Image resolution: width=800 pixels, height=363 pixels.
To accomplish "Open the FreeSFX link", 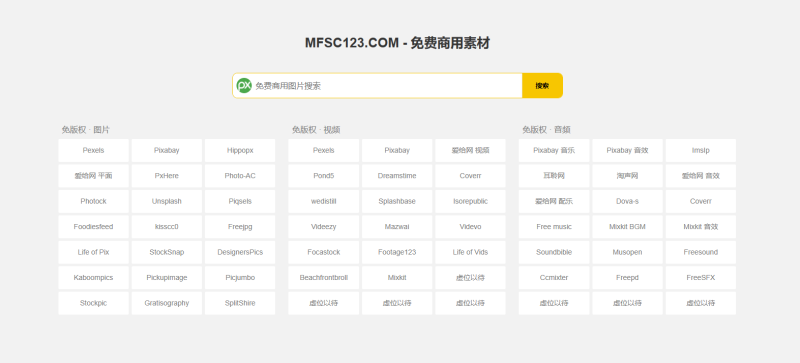I will coord(701,278).
